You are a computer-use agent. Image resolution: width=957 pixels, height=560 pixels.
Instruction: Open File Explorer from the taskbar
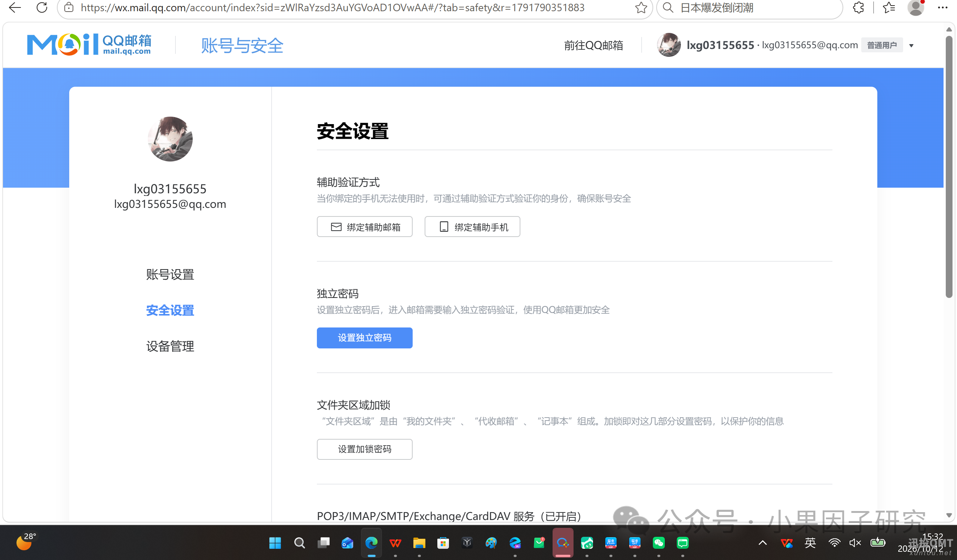point(419,543)
